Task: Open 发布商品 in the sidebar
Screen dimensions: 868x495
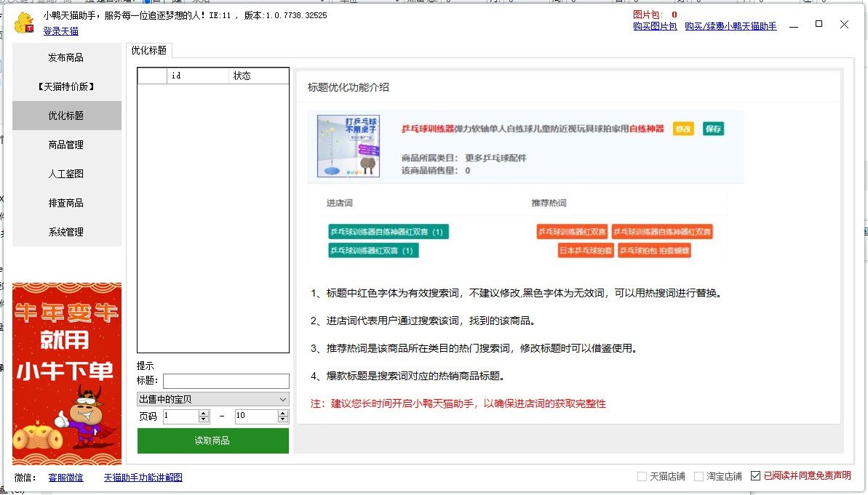Action: pos(66,57)
